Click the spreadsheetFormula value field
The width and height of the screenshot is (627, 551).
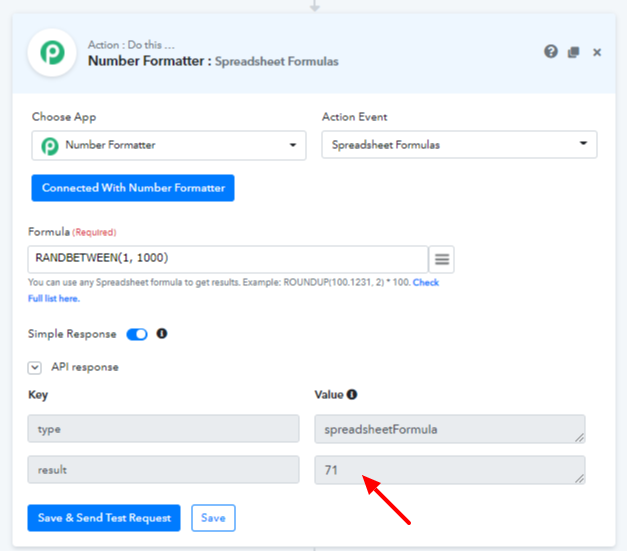click(x=450, y=429)
